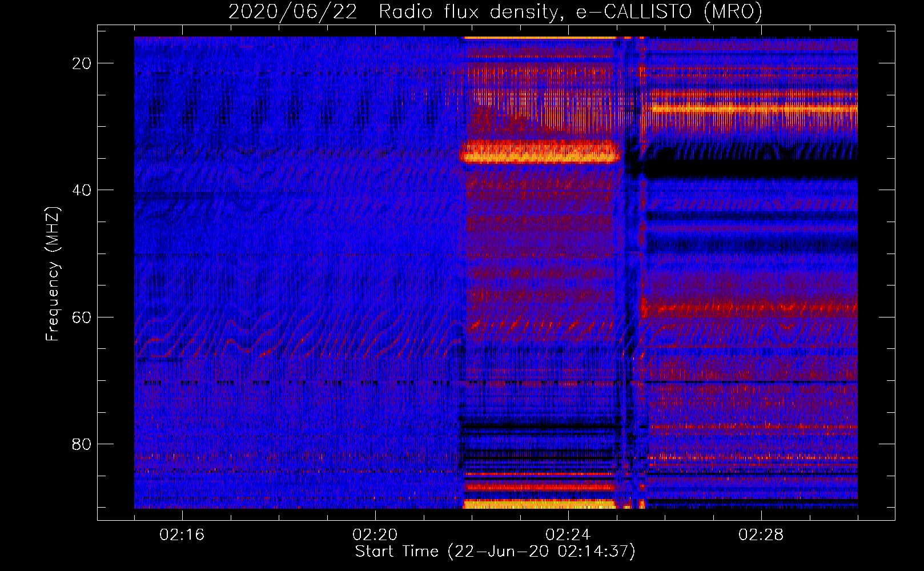The height and width of the screenshot is (571, 924).
Task: Click the 60 MHz frequency tick label
Action: (x=82, y=317)
